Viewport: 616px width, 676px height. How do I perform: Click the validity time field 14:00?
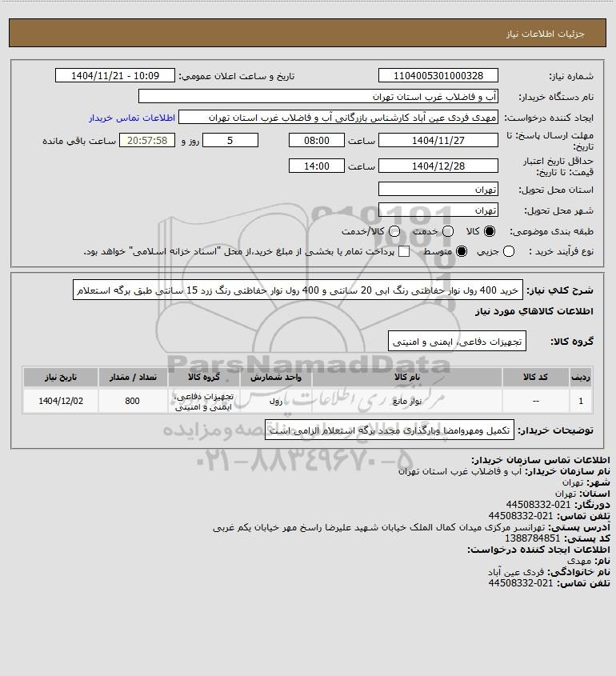tap(317, 166)
